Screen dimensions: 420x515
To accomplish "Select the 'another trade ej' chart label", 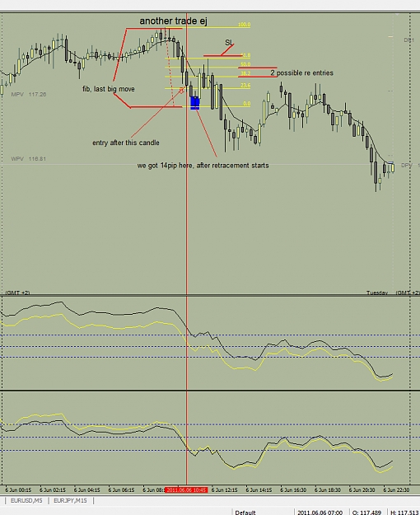I will point(174,21).
